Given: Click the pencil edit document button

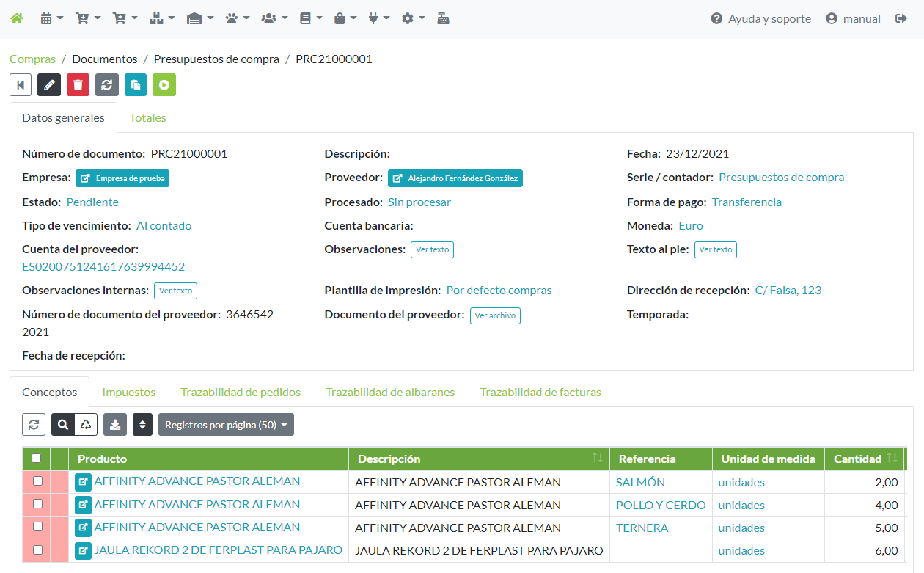Looking at the screenshot, I should coord(49,85).
